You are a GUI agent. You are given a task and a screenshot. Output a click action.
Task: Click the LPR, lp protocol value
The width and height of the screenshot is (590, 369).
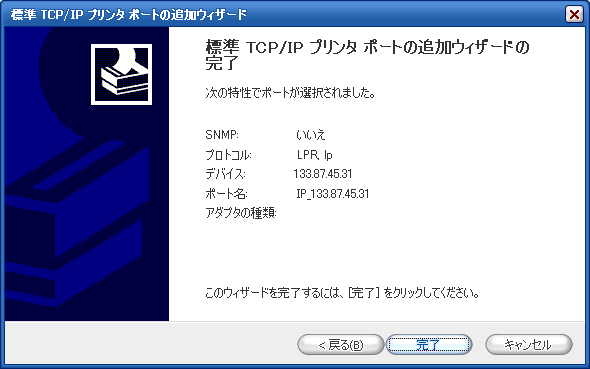[x=315, y=155]
